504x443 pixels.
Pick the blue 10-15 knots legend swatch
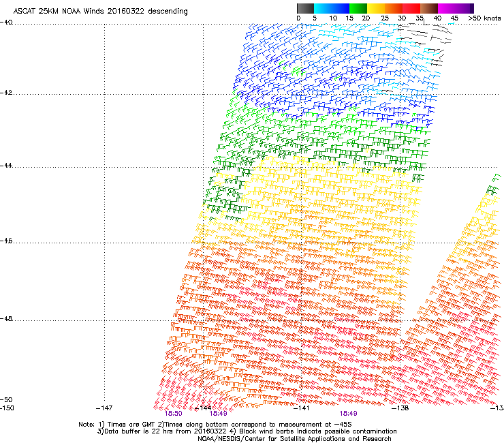point(341,8)
